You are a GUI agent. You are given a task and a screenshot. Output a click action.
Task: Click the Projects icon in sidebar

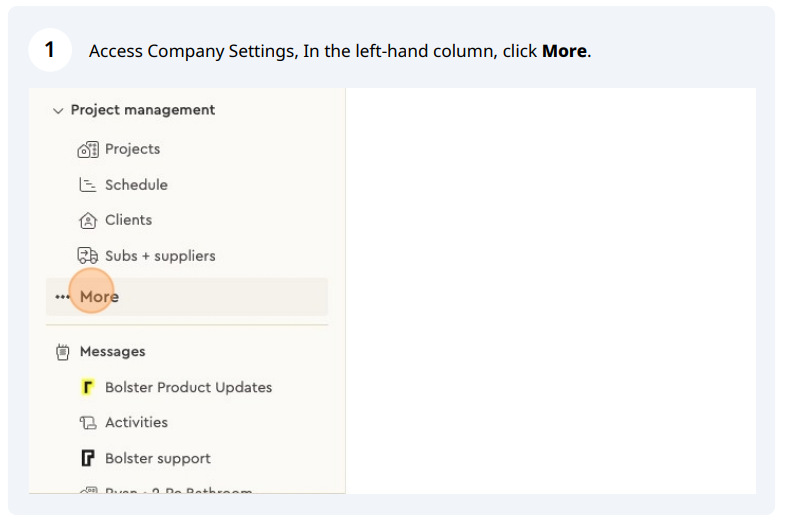(87, 149)
